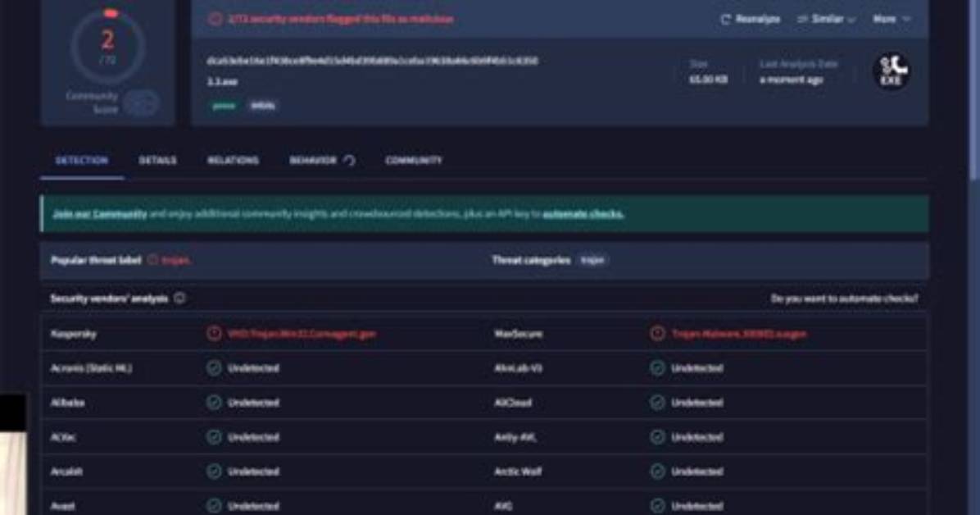Click the green check icon in the AVG row

click(657, 506)
